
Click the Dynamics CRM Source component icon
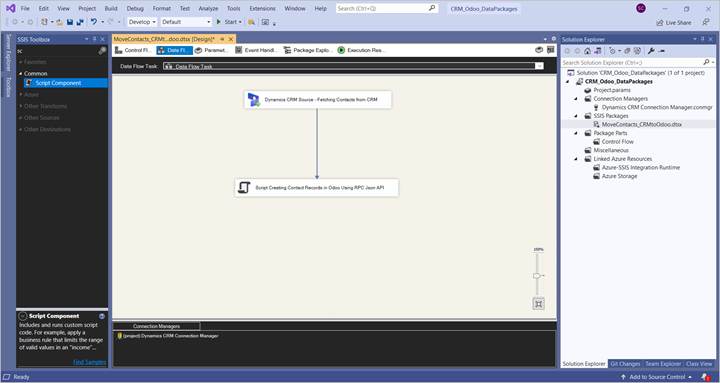[253, 100]
